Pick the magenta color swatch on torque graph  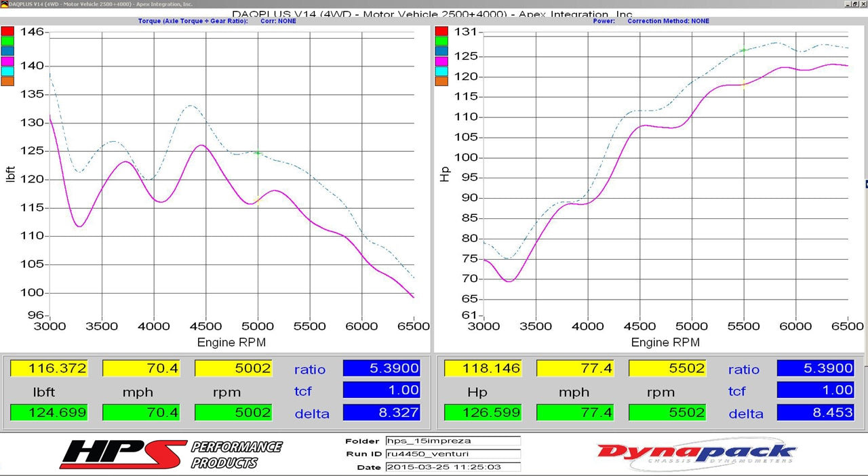click(x=7, y=60)
